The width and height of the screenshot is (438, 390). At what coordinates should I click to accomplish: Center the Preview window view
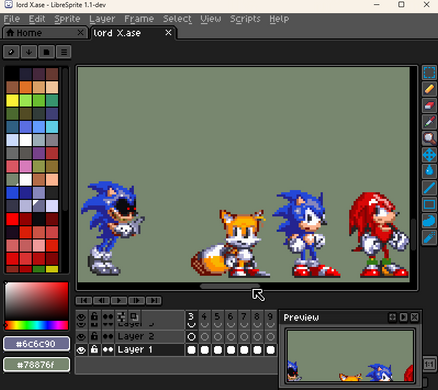[x=392, y=317]
